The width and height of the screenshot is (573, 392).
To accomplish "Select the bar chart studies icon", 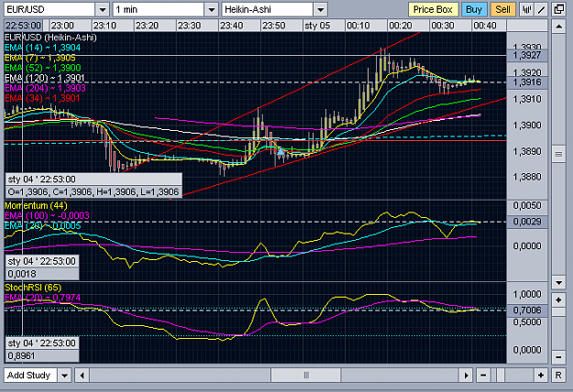I will tap(526, 9).
